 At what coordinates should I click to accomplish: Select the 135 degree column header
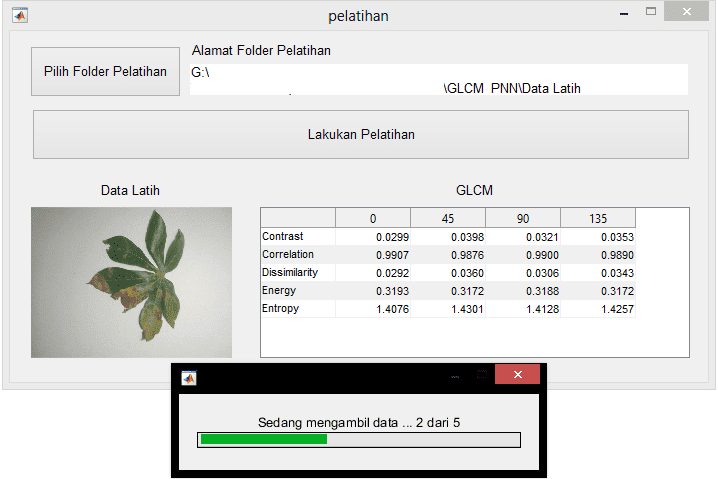[x=597, y=218]
